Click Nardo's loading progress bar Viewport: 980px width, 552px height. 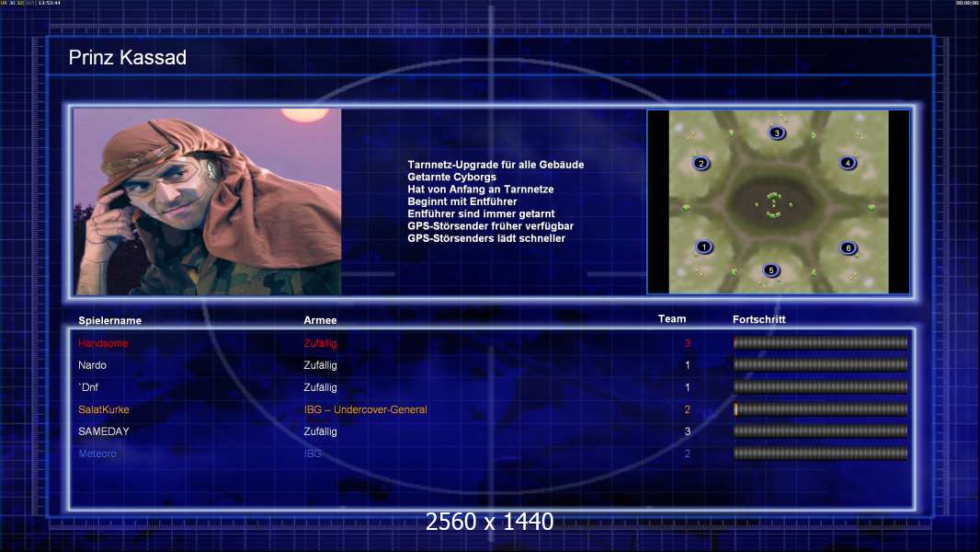821,364
